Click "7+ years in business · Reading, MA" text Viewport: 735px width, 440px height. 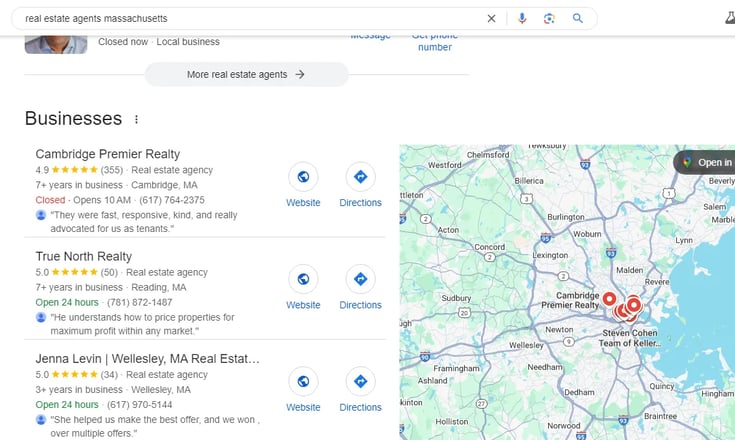click(111, 287)
